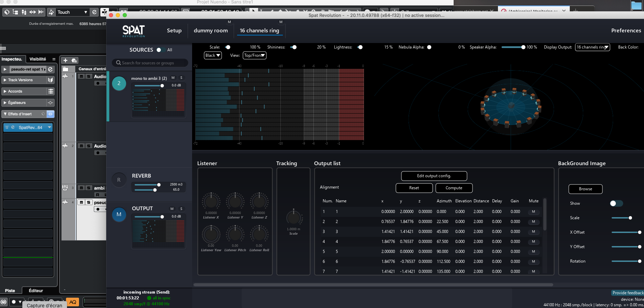Click the Compute alignment button
This screenshot has width=644, height=308.
click(454, 188)
